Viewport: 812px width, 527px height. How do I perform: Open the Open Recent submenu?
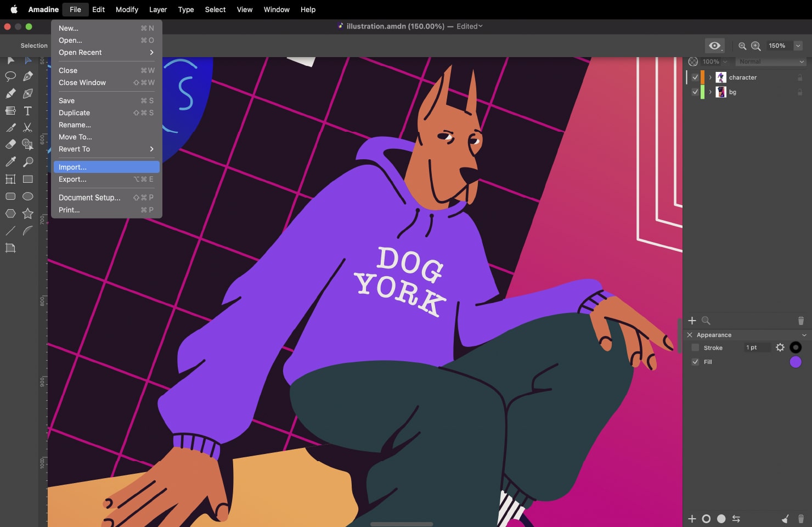click(106, 52)
